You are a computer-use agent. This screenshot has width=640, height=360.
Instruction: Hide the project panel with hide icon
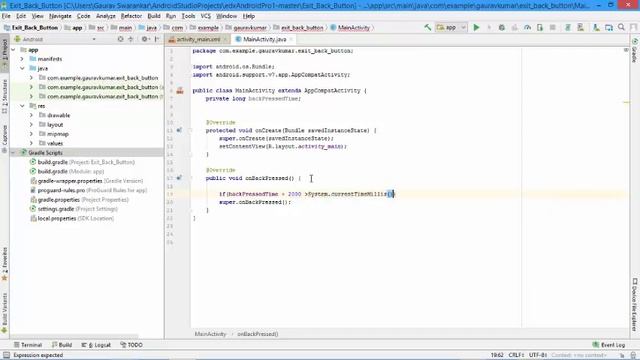157,40
